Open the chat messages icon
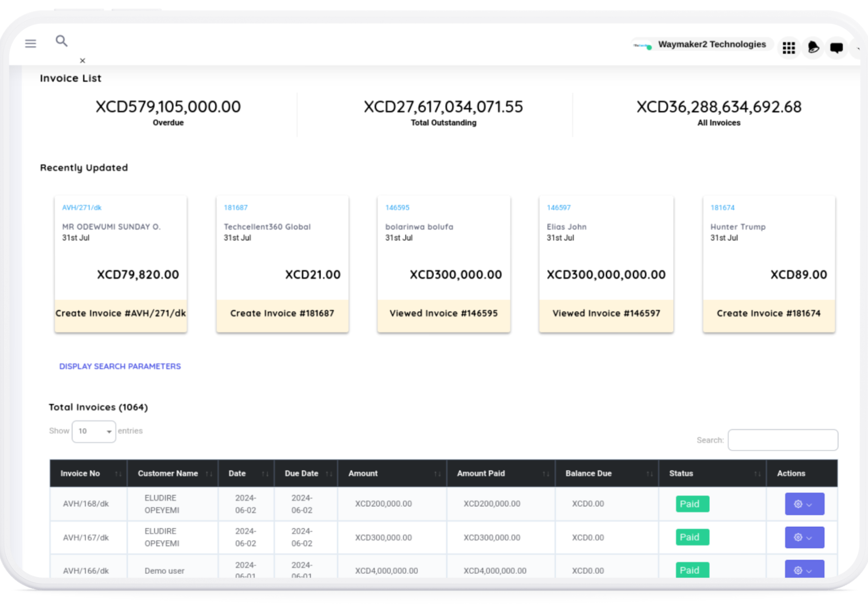This screenshot has height=615, width=868. coord(836,48)
